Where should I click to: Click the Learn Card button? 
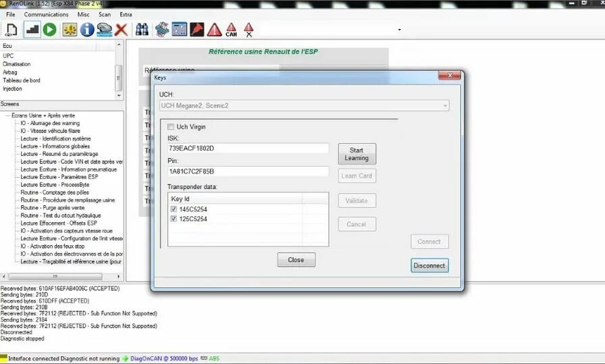[357, 176]
